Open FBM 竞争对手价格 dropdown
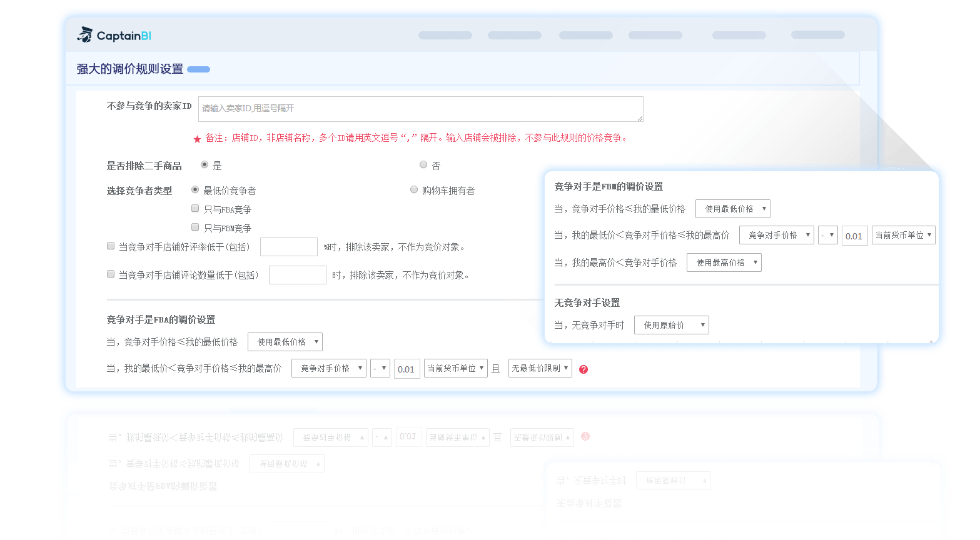 click(777, 235)
